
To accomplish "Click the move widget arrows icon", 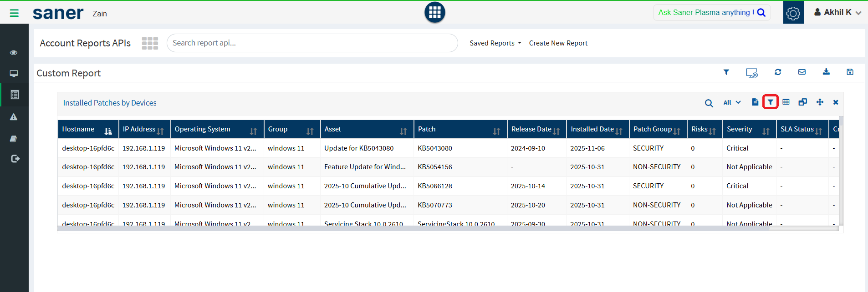I will click(820, 102).
